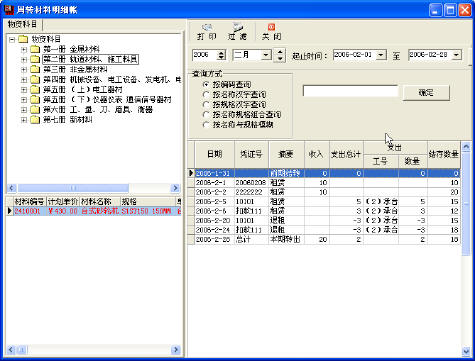
Task: Click the spinner beside the month dropdown
Action: (x=280, y=55)
